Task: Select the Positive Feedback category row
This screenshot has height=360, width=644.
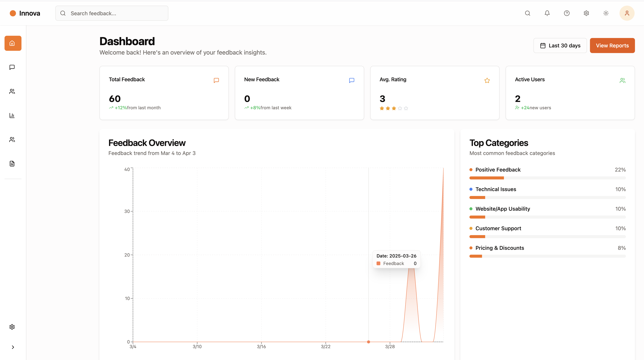Action: point(498,170)
